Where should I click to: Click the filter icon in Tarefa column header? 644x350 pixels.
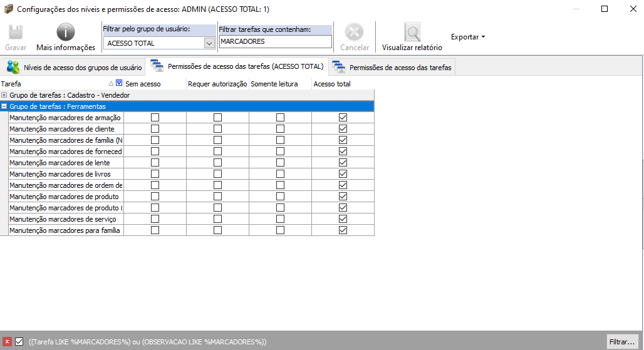[x=119, y=83]
